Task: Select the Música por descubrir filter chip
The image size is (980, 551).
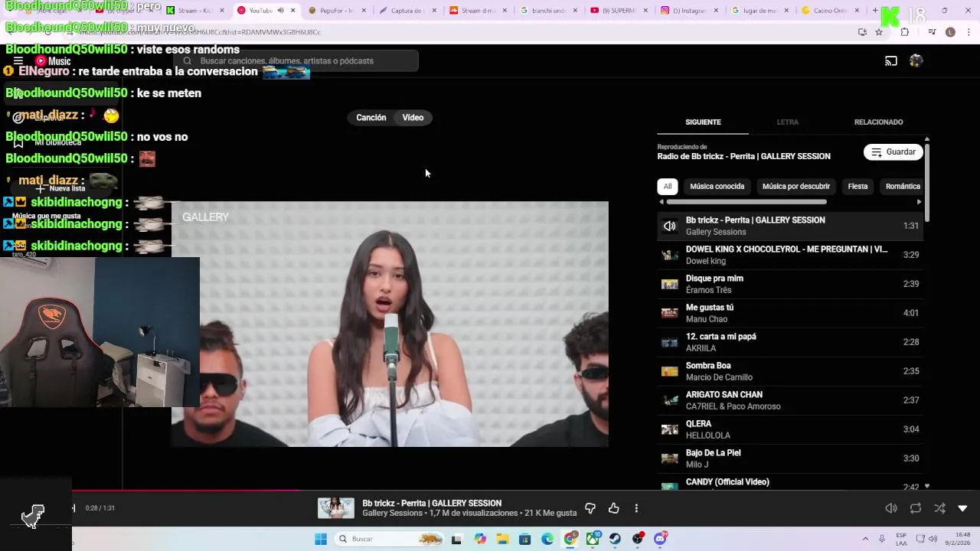Action: [x=796, y=187]
